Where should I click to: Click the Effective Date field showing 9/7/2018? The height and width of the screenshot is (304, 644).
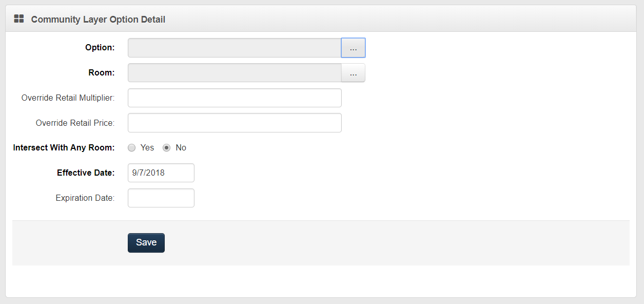(161, 173)
